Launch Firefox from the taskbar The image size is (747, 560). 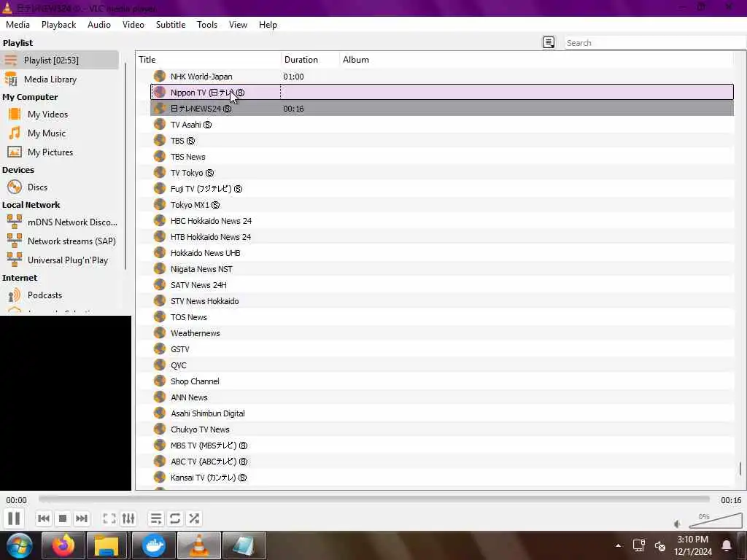click(63, 545)
